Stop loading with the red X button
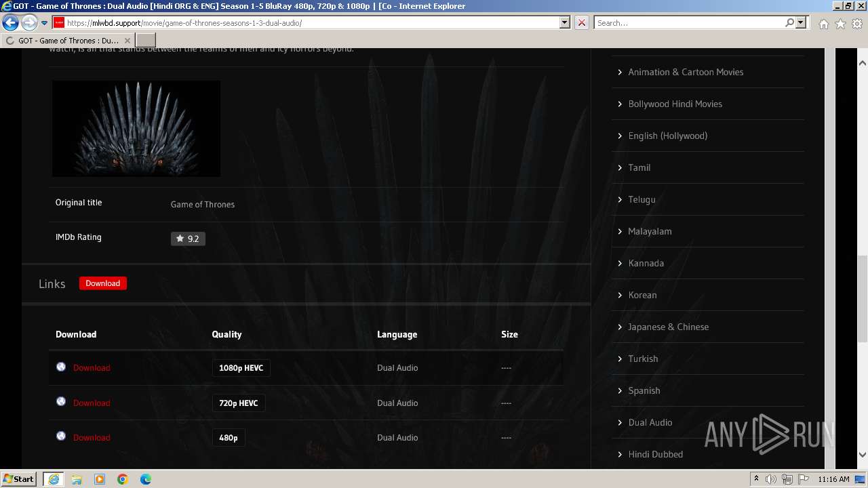This screenshot has height=488, width=868. 581,23
